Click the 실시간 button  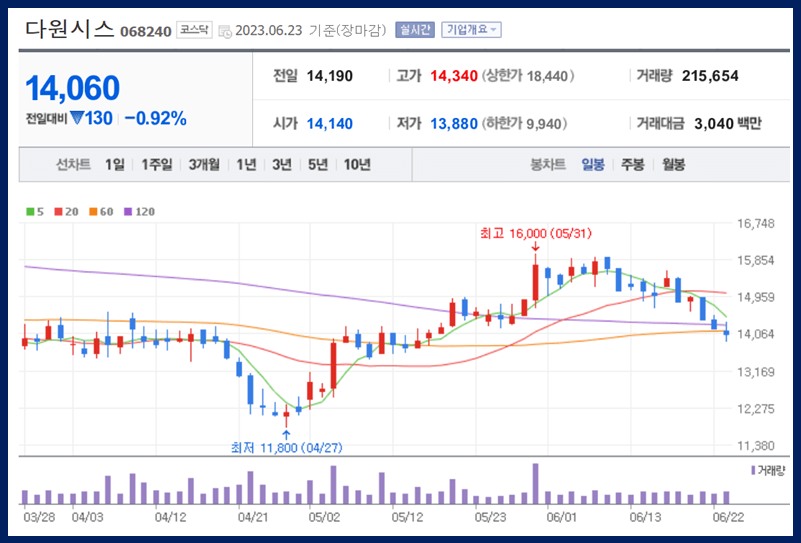pyautogui.click(x=414, y=30)
